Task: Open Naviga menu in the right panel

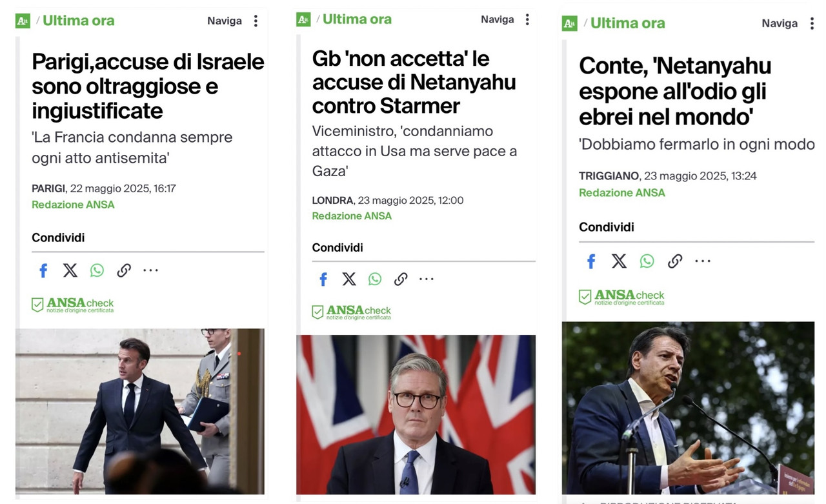Action: (780, 23)
